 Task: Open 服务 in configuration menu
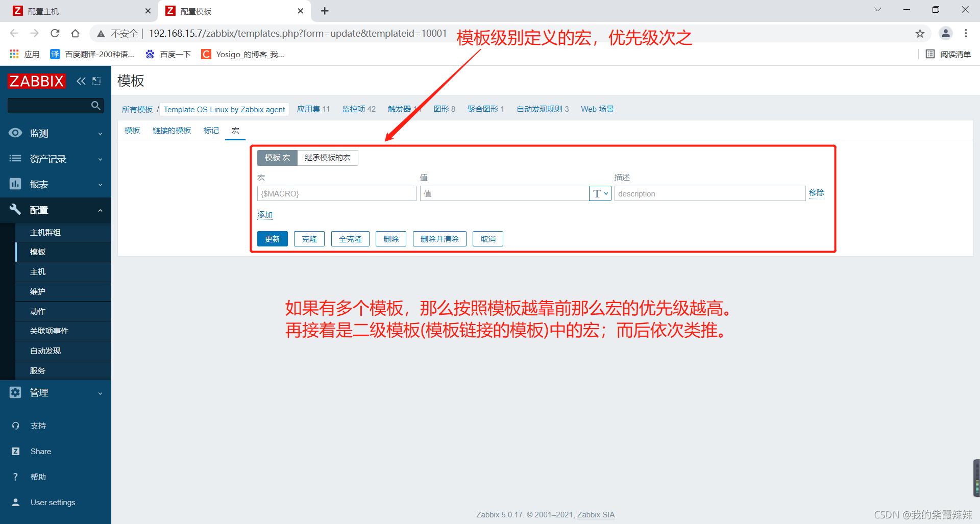click(x=63, y=370)
